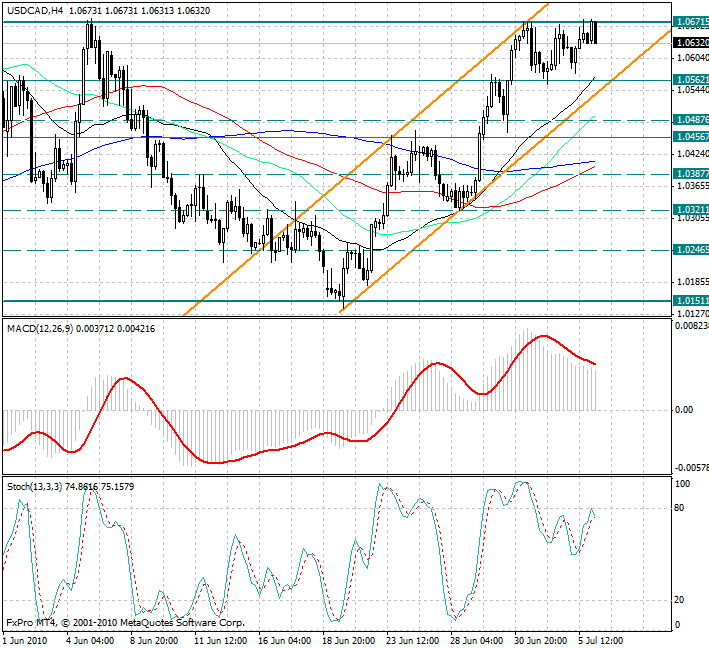This screenshot has height=648, width=709.
Task: Click the 1.04876 dashed level label
Action: tap(691, 120)
